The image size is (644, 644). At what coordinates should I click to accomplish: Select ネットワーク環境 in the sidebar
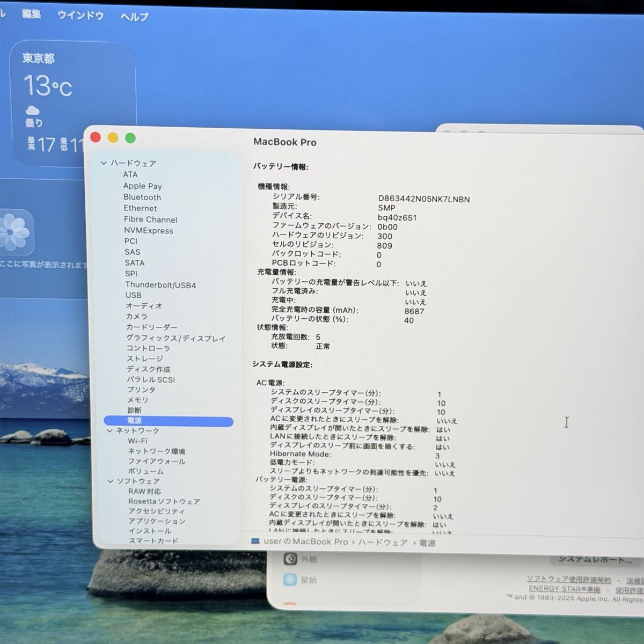point(157,451)
